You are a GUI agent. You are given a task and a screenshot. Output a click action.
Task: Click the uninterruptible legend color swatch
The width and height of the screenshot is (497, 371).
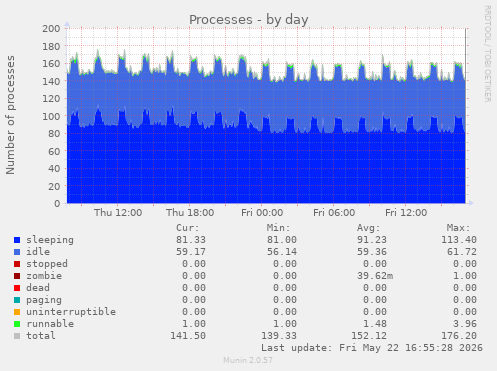coord(17,312)
